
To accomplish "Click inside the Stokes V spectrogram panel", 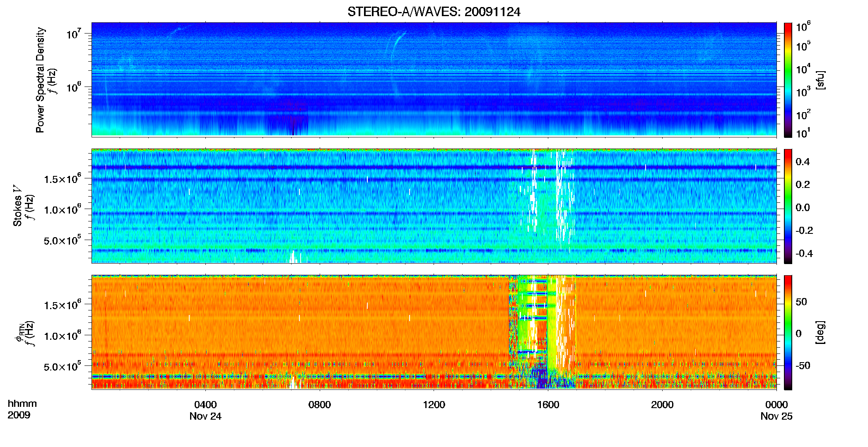I will (x=434, y=206).
